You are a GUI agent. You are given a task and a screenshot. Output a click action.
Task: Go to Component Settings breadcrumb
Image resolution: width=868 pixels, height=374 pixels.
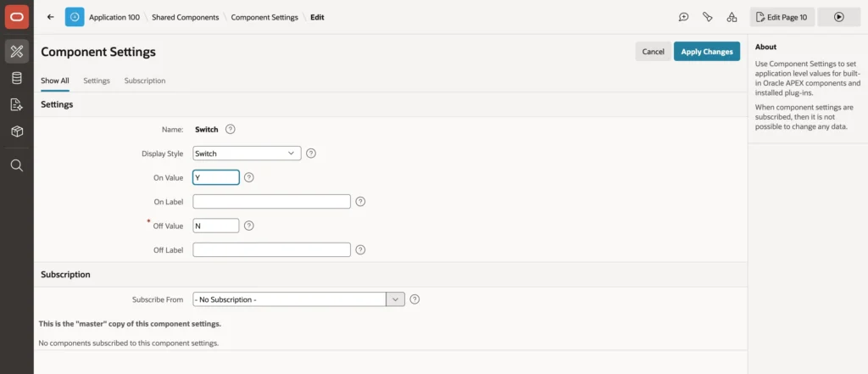264,17
